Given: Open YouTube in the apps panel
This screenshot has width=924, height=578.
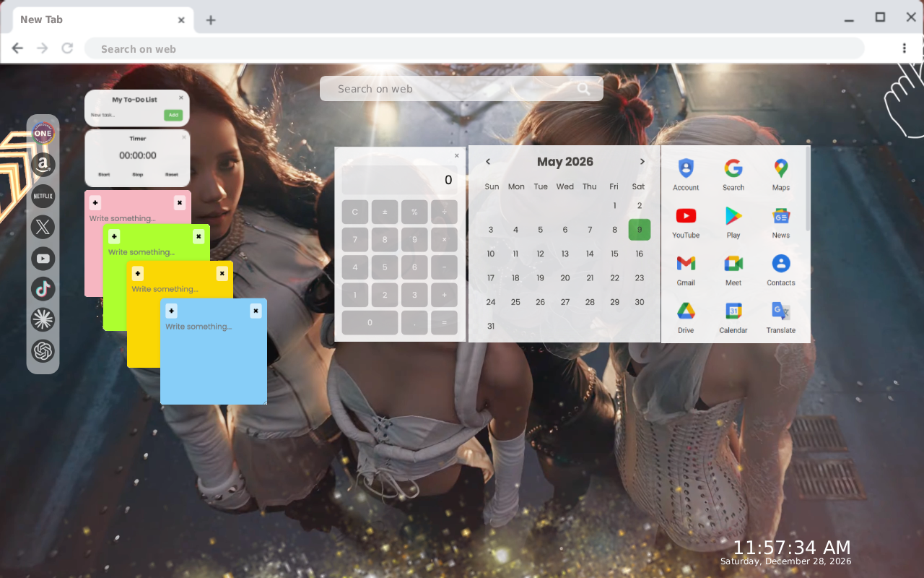Looking at the screenshot, I should [x=686, y=222].
